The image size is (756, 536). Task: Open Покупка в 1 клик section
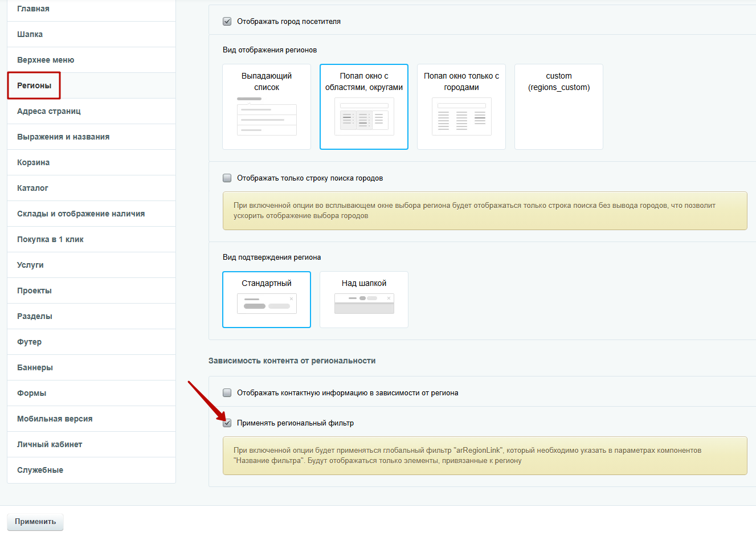(91, 239)
